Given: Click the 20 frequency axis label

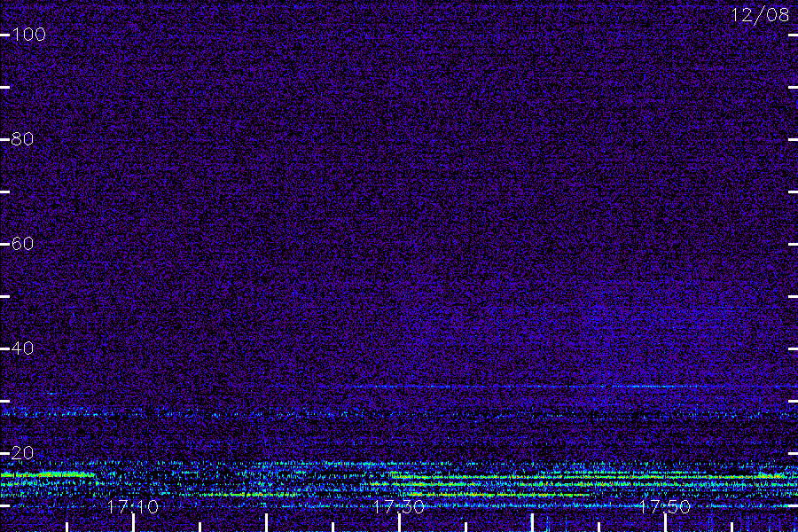Looking at the screenshot, I should pos(22,452).
